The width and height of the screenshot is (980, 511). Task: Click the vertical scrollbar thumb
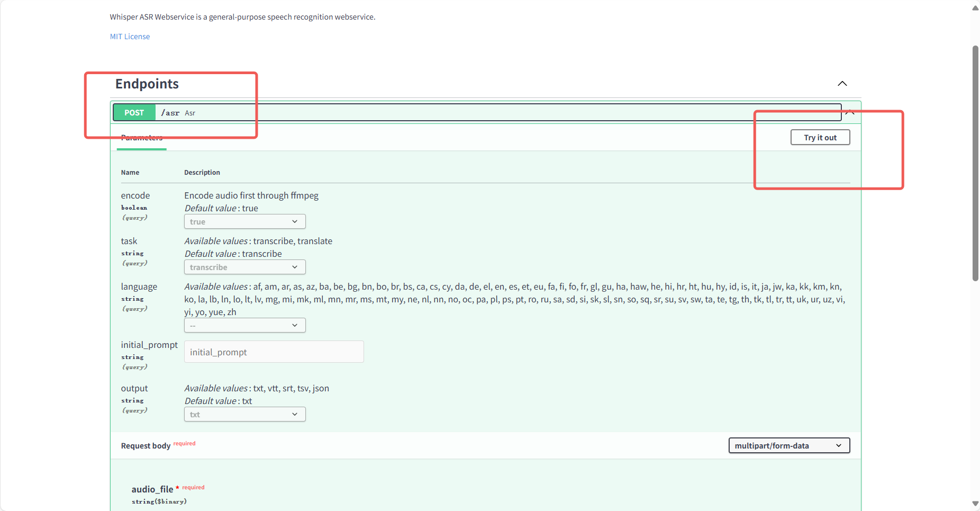click(975, 163)
